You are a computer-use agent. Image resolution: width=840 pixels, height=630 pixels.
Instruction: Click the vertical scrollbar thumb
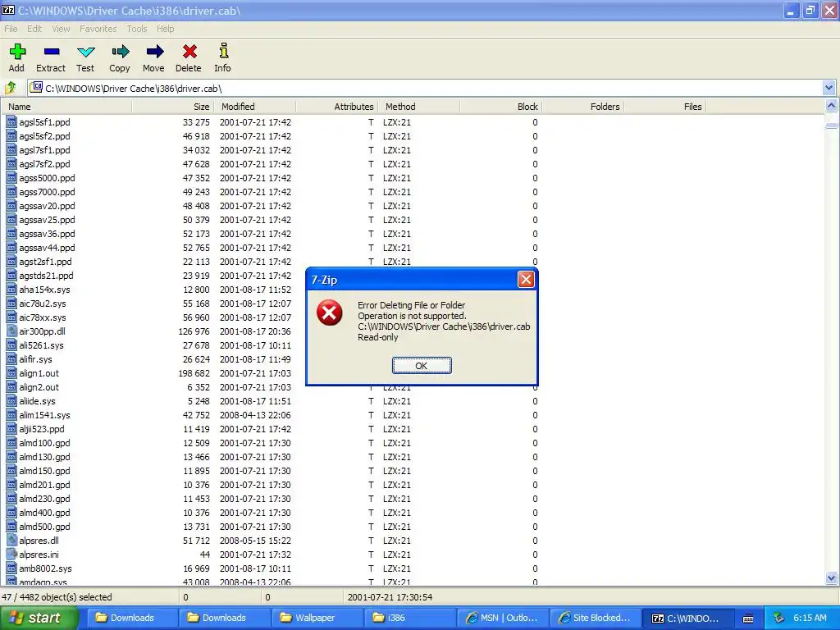(x=832, y=126)
